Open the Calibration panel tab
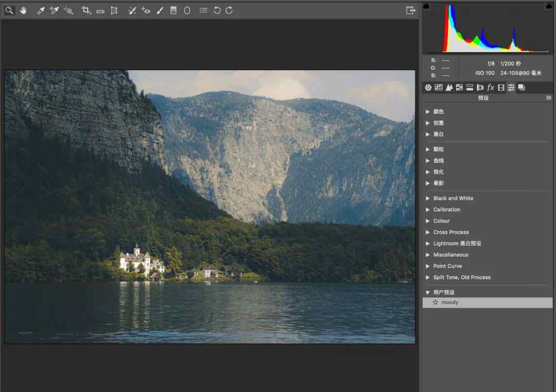The height and width of the screenshot is (392, 556). (x=501, y=87)
